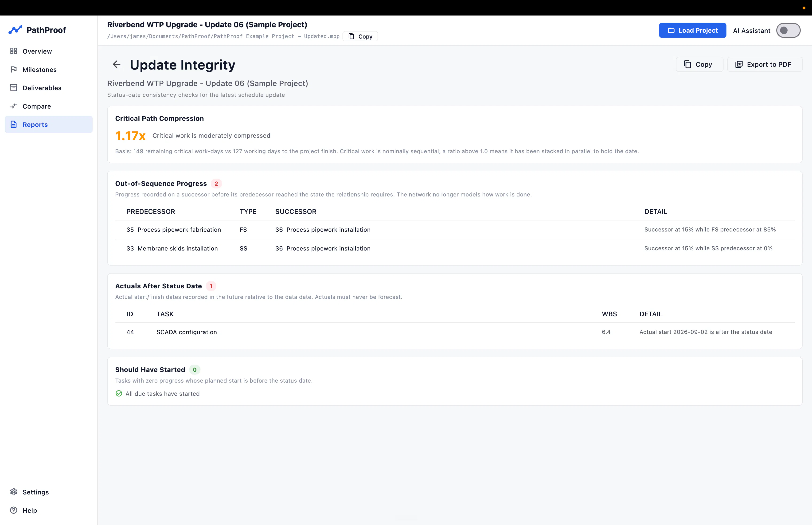The image size is (812, 525).
Task: Click the Update Integrity page title
Action: 182,65
